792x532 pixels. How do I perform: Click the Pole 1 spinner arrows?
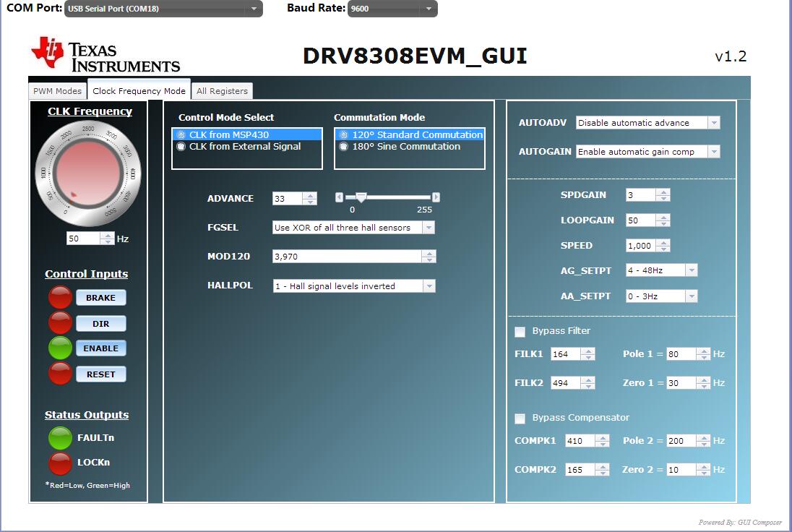point(703,354)
